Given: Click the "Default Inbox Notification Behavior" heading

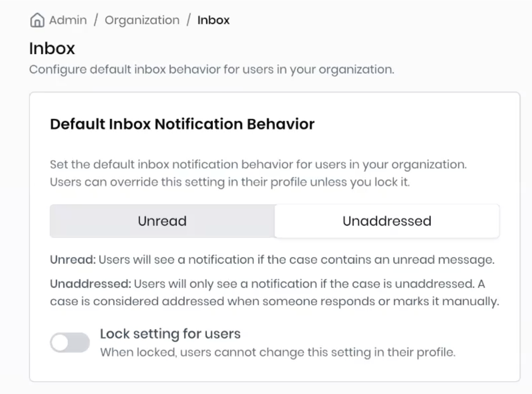Looking at the screenshot, I should 182,124.
